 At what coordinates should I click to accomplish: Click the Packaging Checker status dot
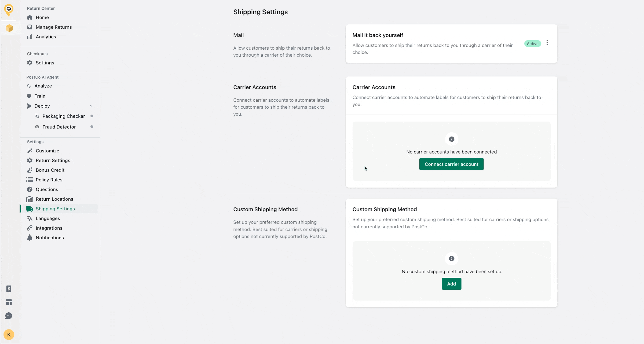(x=92, y=116)
